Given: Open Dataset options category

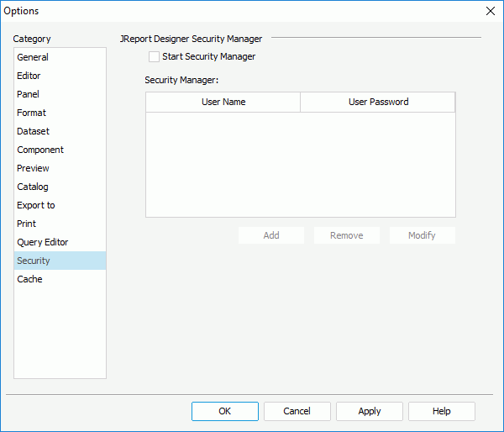Looking at the screenshot, I should (60, 131).
